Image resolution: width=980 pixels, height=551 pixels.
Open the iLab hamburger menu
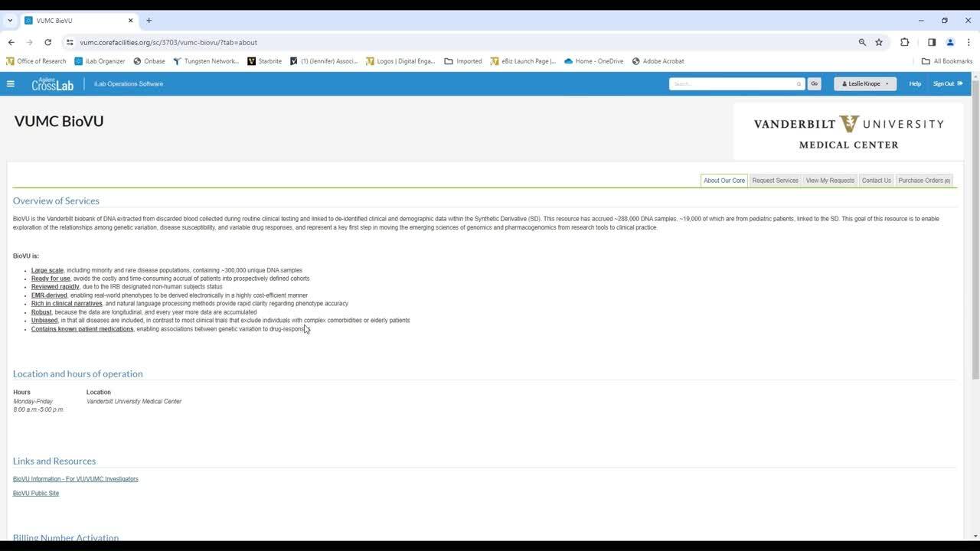(11, 83)
